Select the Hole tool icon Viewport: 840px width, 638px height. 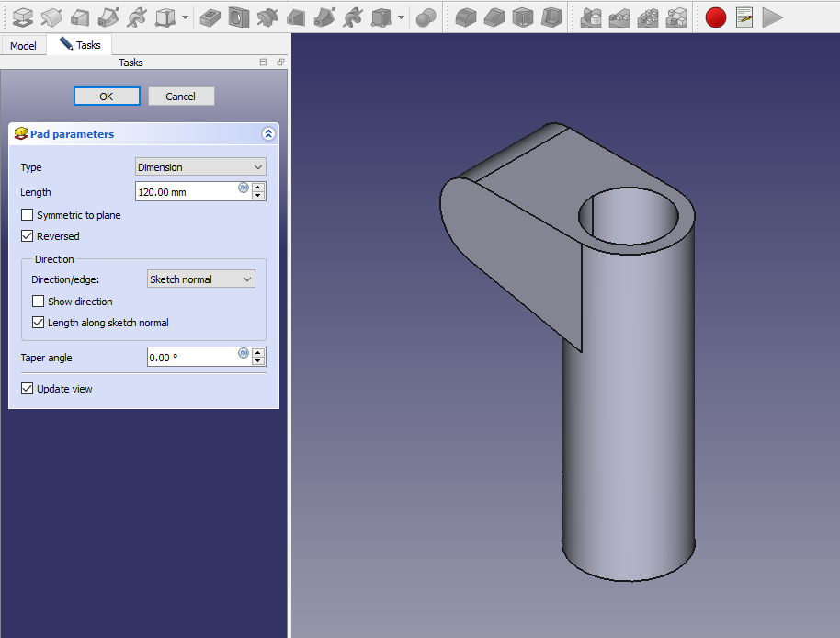click(x=238, y=17)
